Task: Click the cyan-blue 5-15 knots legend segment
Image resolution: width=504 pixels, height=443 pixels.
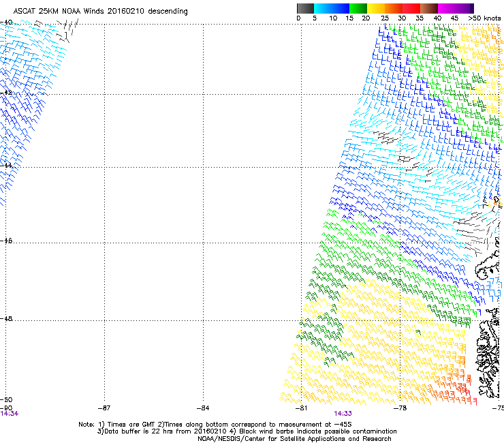Action: 332,8
